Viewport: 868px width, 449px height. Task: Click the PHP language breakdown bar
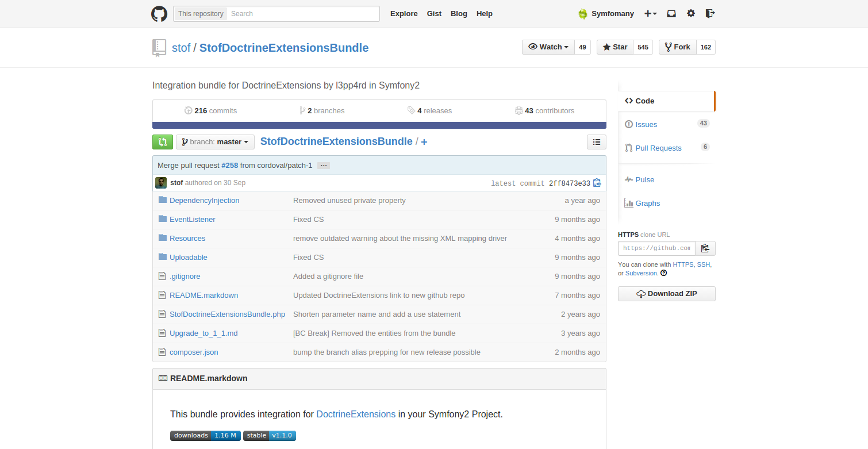click(379, 125)
